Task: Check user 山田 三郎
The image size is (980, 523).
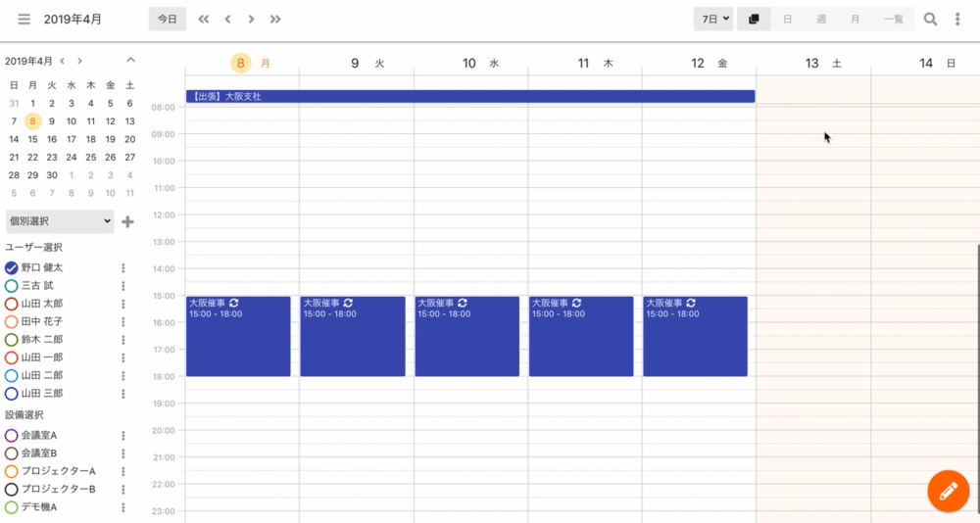Action: pos(11,394)
